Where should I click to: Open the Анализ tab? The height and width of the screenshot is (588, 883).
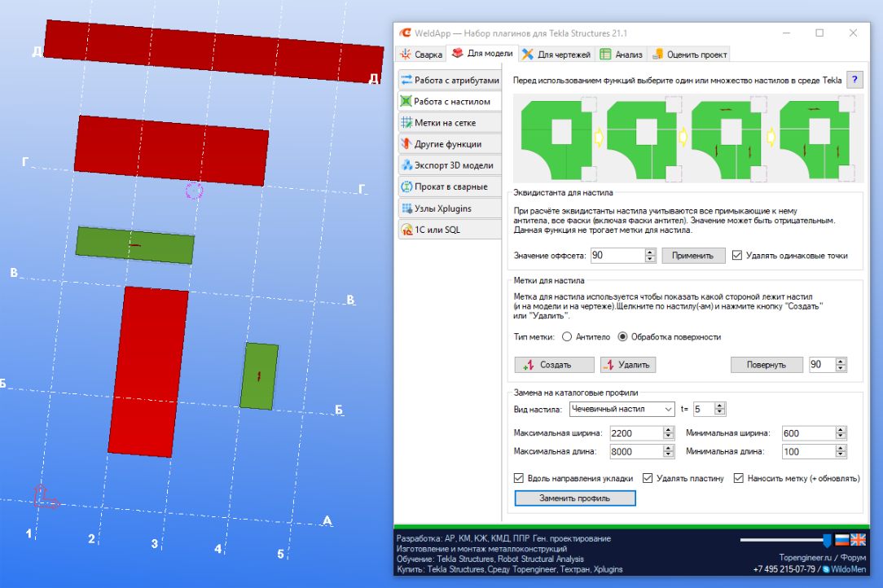point(622,55)
